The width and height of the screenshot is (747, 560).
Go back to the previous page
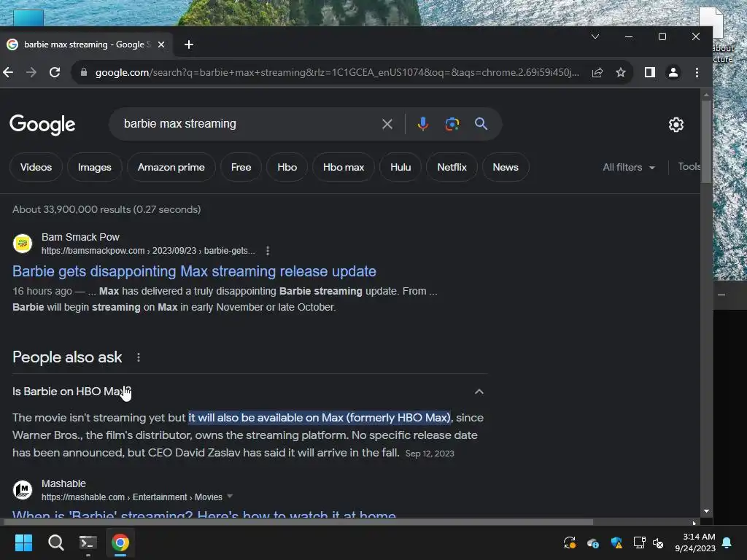(x=7, y=72)
